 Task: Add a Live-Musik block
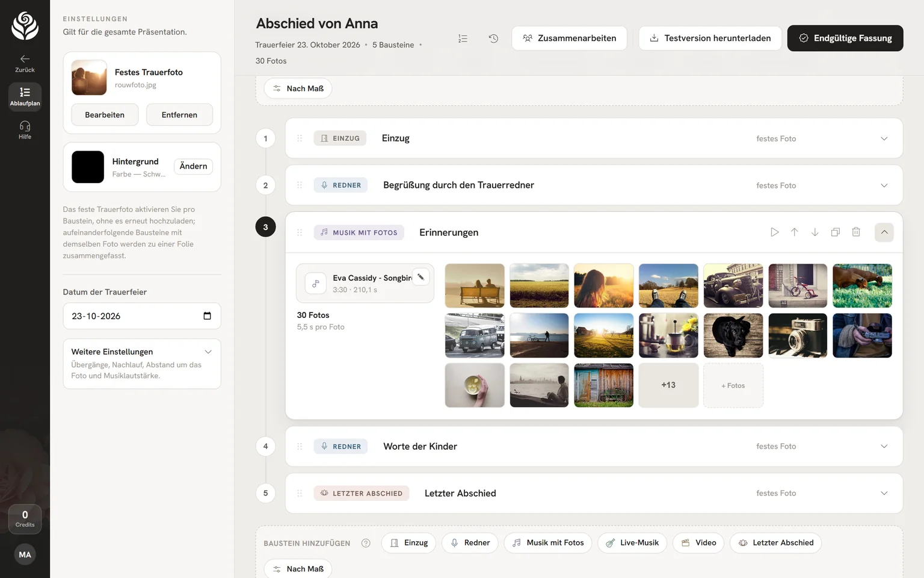(632, 543)
